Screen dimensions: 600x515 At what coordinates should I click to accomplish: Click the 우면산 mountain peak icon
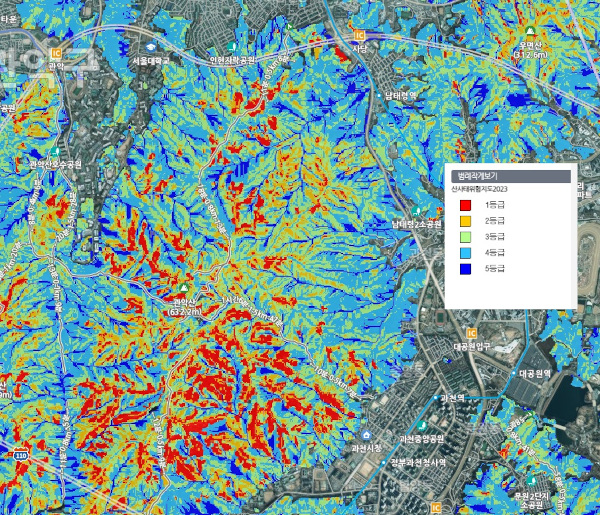[x=530, y=31]
